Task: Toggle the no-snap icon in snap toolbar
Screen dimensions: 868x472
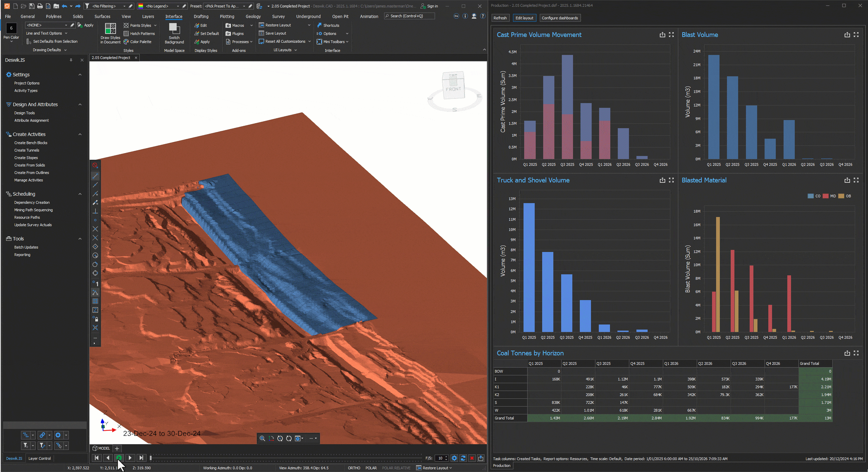Action: pyautogui.click(x=95, y=165)
